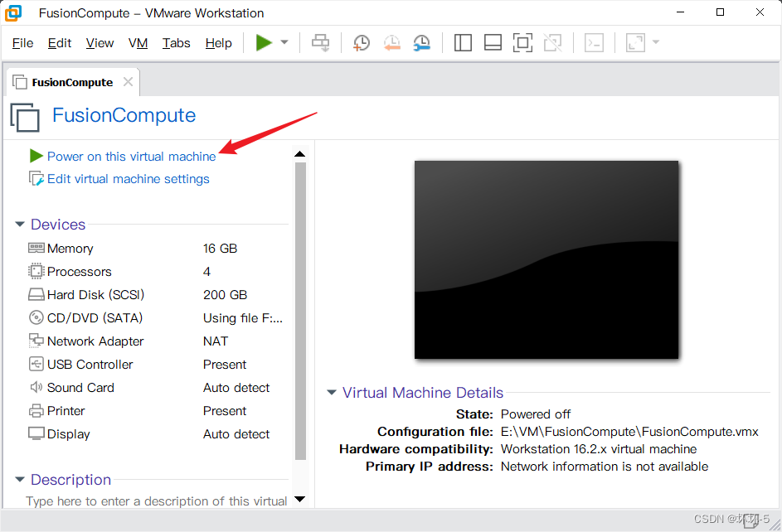Click the edit settings icon beside Edit virtual machine
The height and width of the screenshot is (532, 782).
(x=36, y=178)
